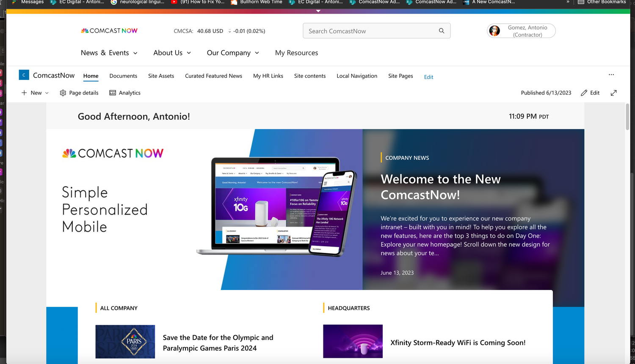The image size is (635, 364).
Task: Open the A New ComcastN... bookmark
Action: pos(489,2)
